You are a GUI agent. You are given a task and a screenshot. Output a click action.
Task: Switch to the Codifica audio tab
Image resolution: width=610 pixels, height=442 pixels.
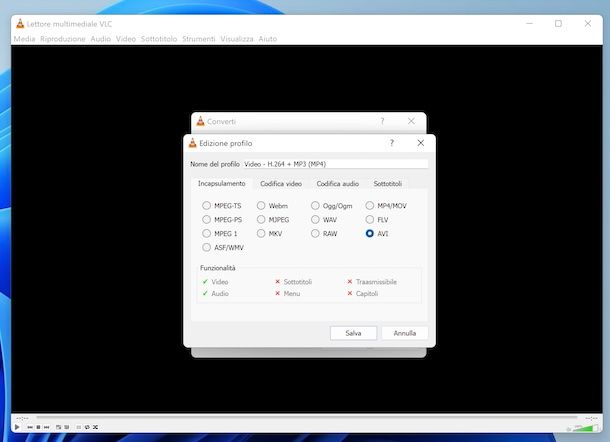coord(337,184)
